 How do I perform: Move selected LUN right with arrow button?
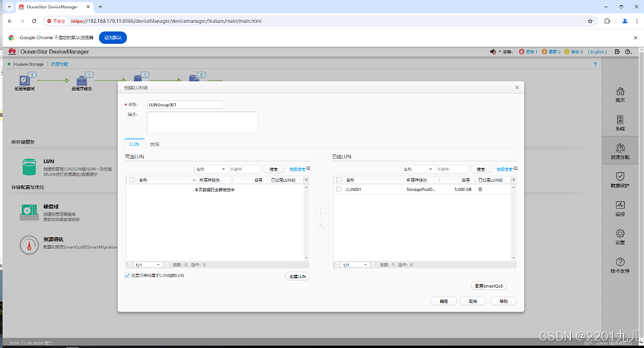[x=321, y=212]
